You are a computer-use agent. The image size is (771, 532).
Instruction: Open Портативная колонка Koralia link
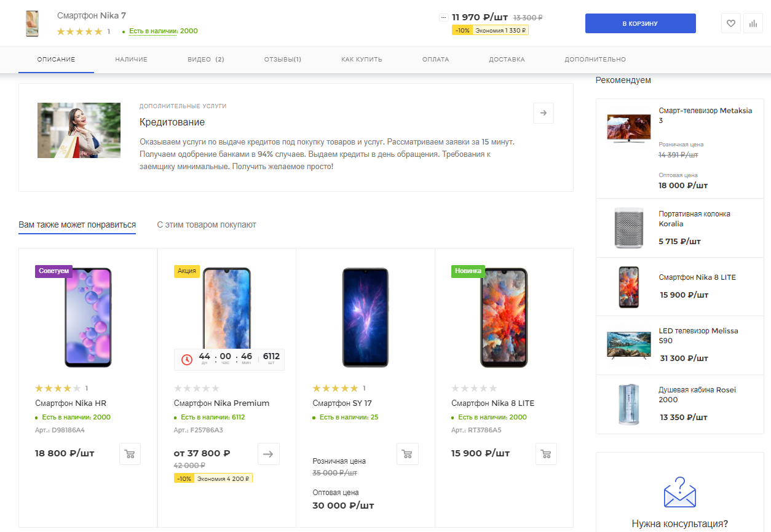pyautogui.click(x=694, y=219)
